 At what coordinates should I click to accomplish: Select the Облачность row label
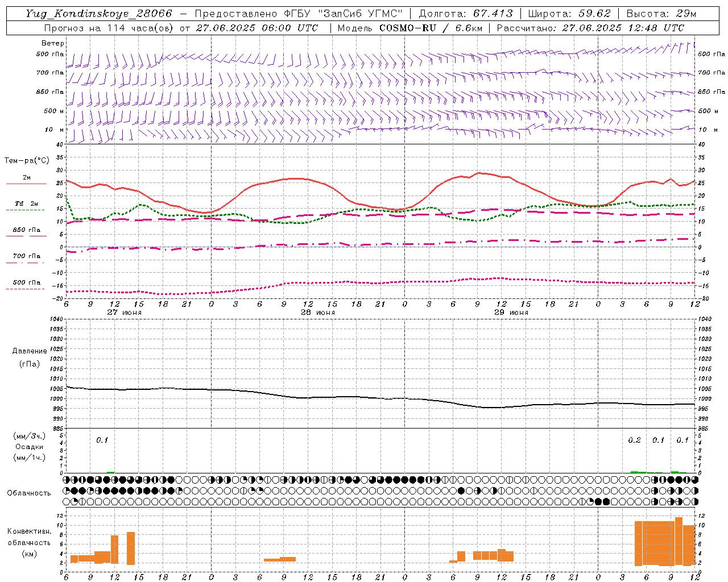pyautogui.click(x=29, y=493)
